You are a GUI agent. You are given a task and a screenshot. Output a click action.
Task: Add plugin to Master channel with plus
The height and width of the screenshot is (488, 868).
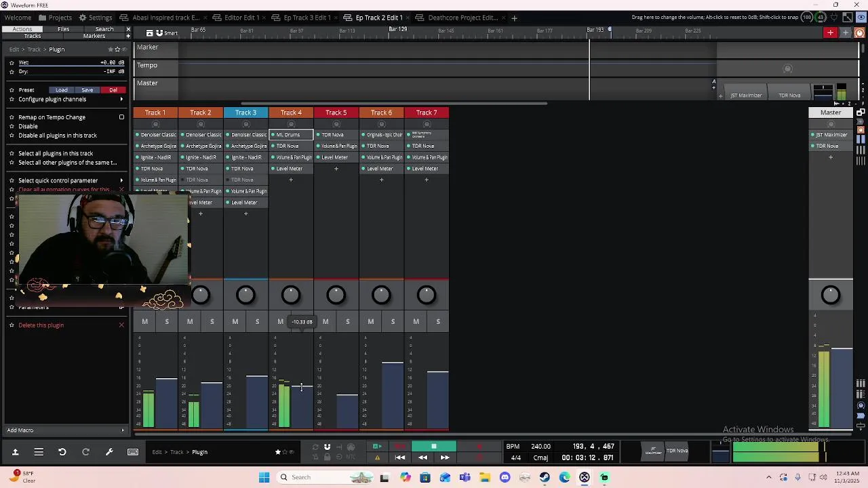831,157
